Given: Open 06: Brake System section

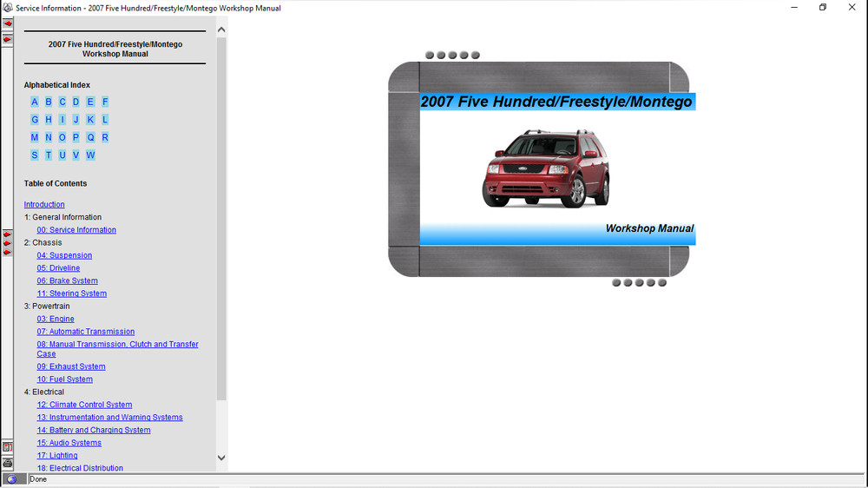Looking at the screenshot, I should coord(67,280).
